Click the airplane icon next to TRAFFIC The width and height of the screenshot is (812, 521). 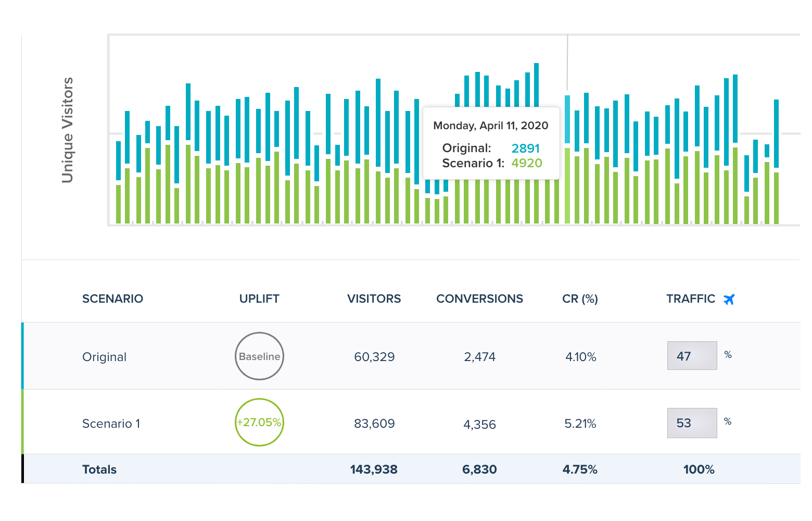pyautogui.click(x=729, y=299)
